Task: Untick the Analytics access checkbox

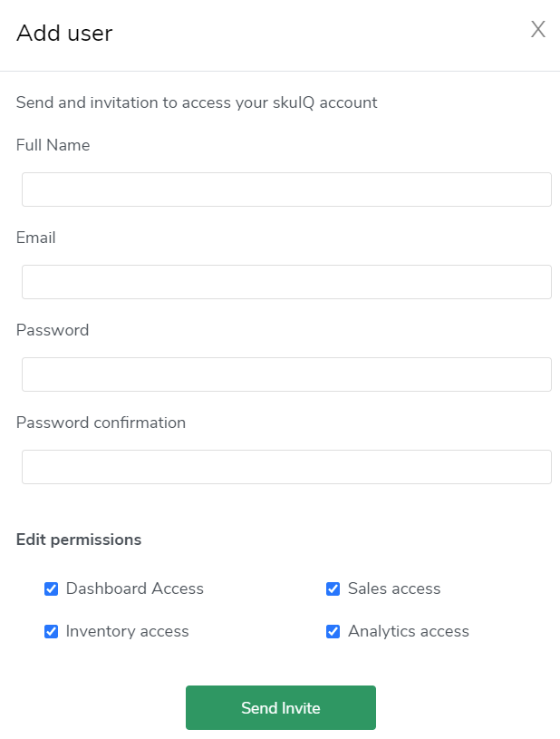Action: coord(333,632)
